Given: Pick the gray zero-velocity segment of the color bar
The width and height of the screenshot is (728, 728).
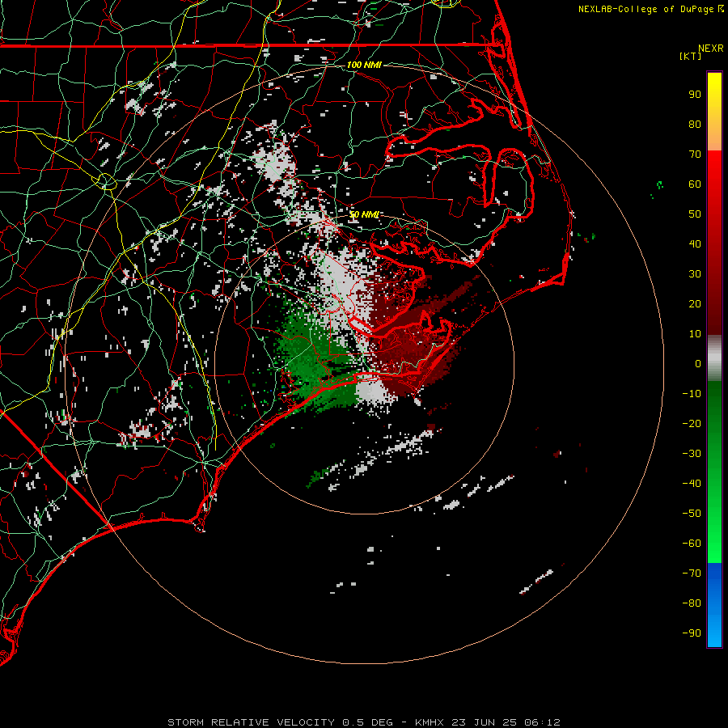Looking at the screenshot, I should tap(714, 358).
